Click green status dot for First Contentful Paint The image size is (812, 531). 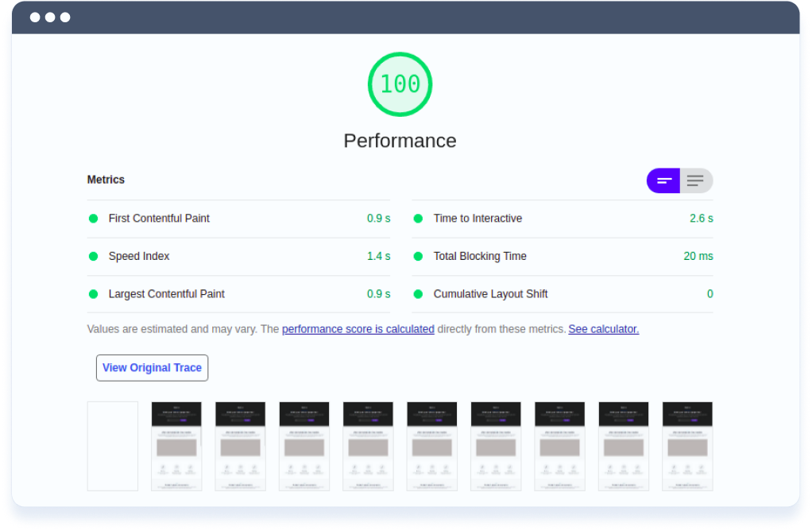click(x=93, y=219)
